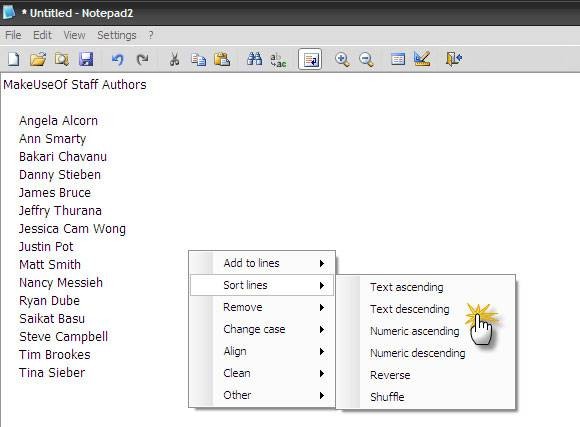Click the Browse files toolbar icon

pyautogui.click(x=62, y=59)
